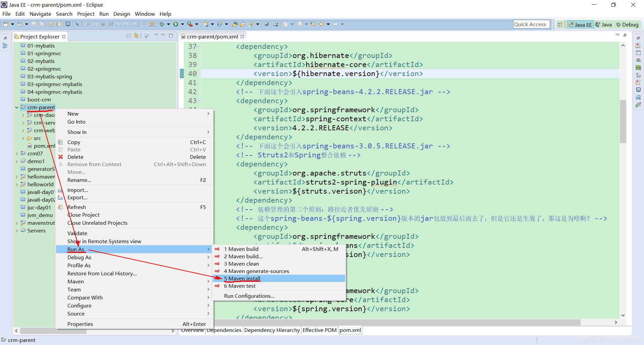Image resolution: width=644 pixels, height=345 pixels.
Task: Choose Maven clean from Run As submenu
Action: coord(279,264)
